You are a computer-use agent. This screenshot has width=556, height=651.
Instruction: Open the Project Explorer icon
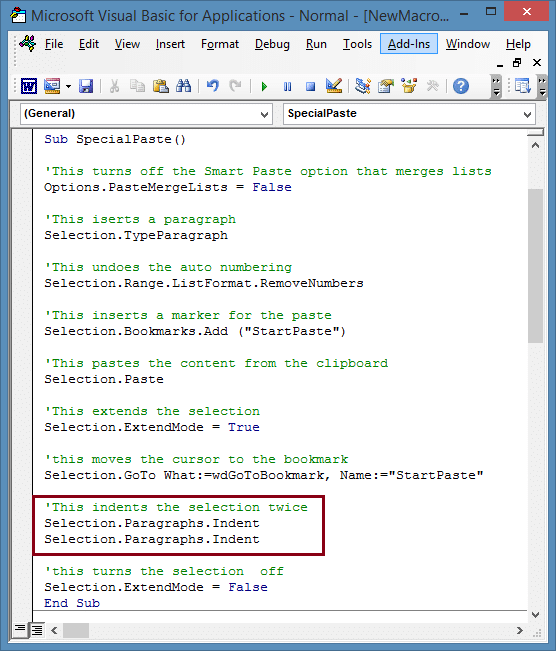tap(363, 86)
